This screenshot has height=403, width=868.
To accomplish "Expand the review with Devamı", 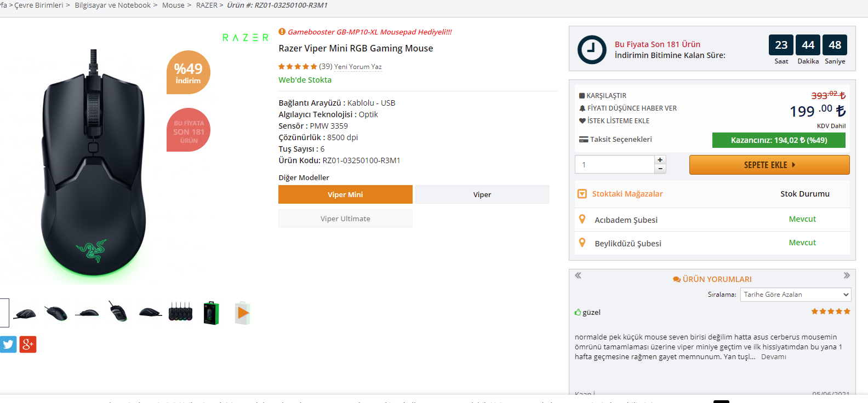I will 774,357.
